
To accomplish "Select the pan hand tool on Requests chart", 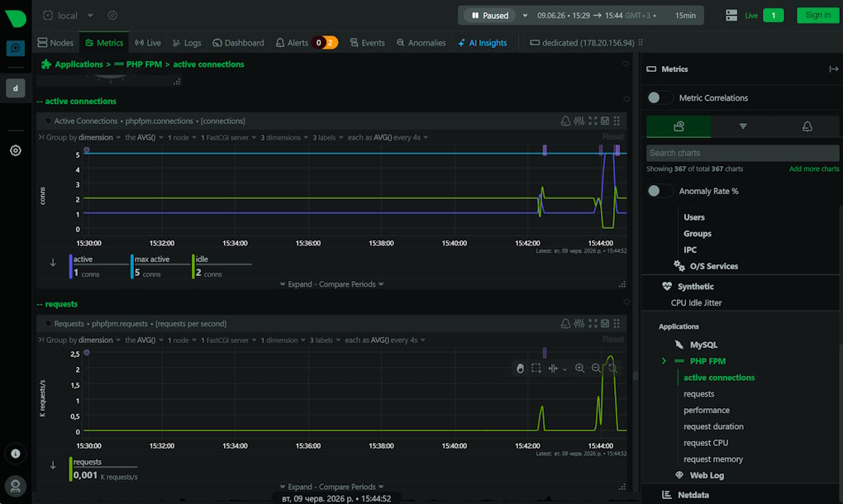I will point(520,368).
